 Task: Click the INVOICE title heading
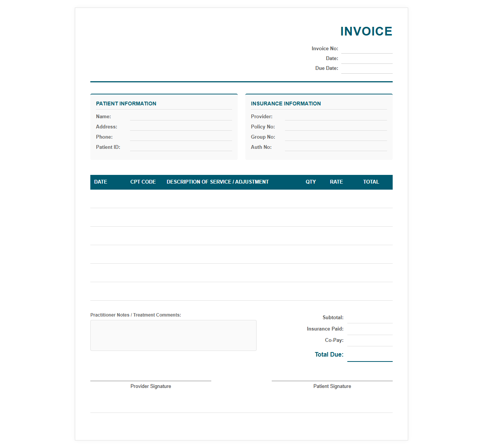pyautogui.click(x=366, y=31)
